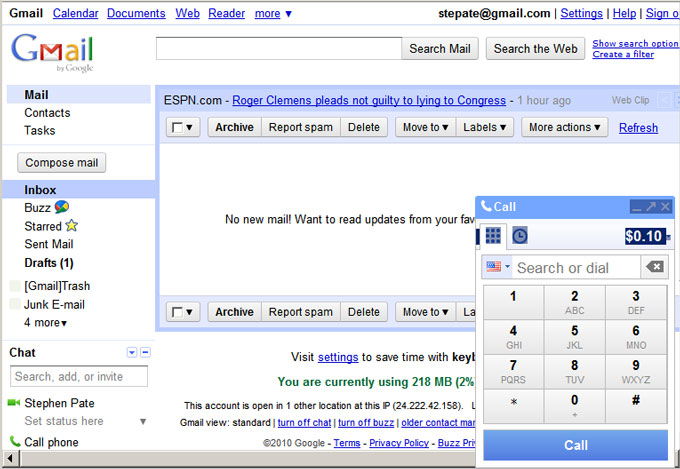The width and height of the screenshot is (680, 469).
Task: Click Search or dial field
Action: 577,268
